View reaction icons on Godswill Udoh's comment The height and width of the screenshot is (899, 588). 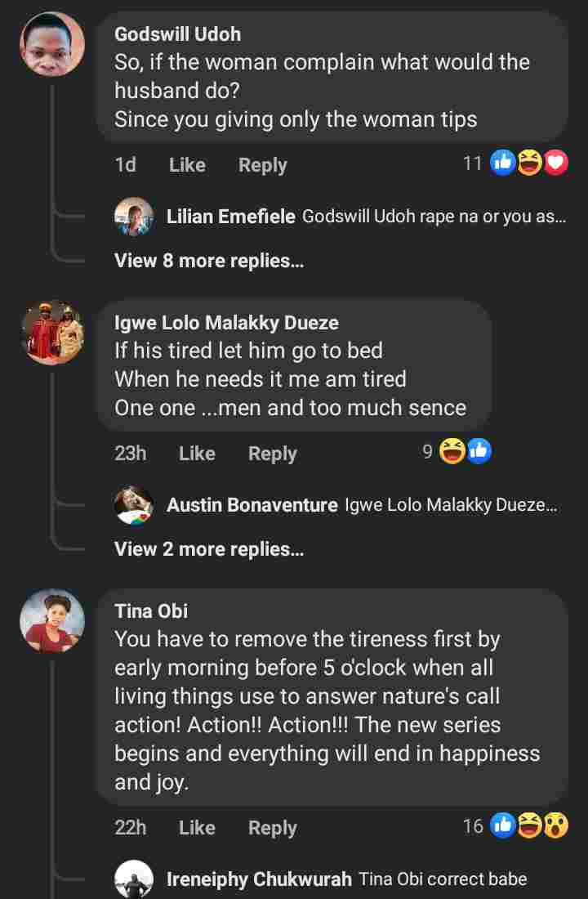529,163
